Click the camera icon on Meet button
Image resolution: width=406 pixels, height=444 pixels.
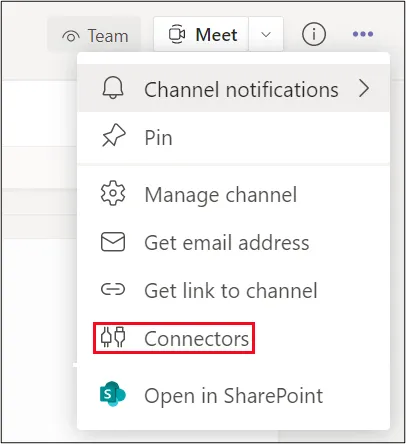(x=177, y=34)
